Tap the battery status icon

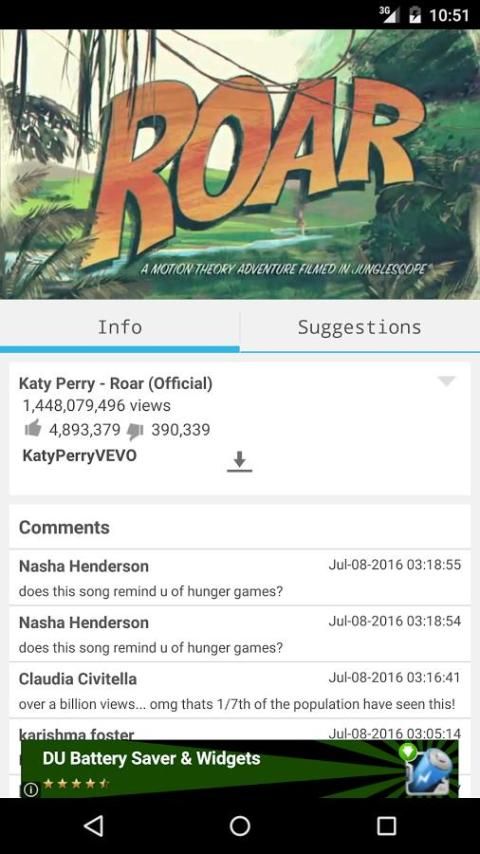(415, 15)
